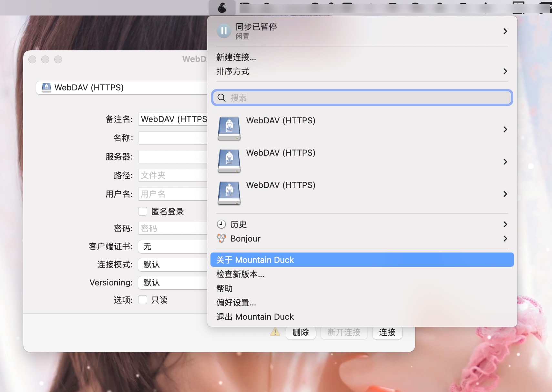Click the yellow warning triangle icon

click(x=275, y=332)
